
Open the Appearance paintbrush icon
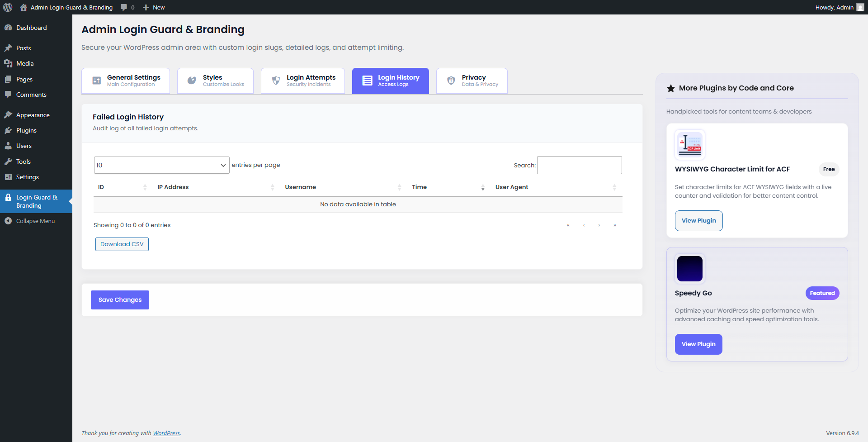pos(9,115)
